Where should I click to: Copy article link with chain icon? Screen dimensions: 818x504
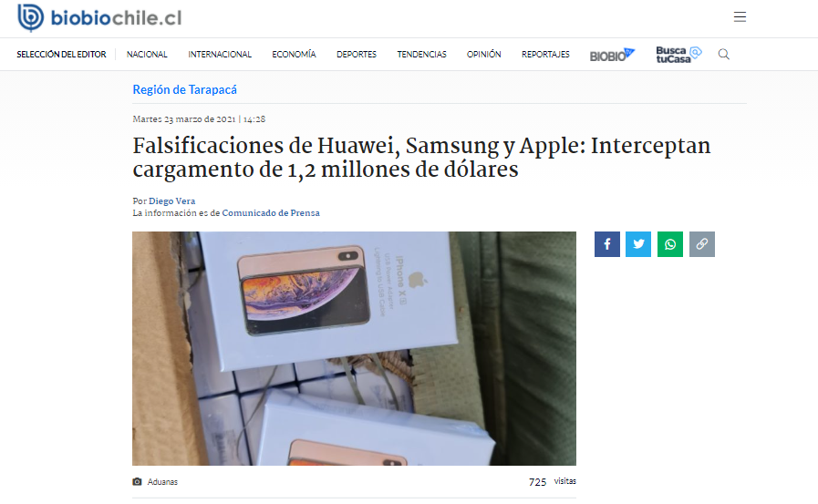coord(702,244)
